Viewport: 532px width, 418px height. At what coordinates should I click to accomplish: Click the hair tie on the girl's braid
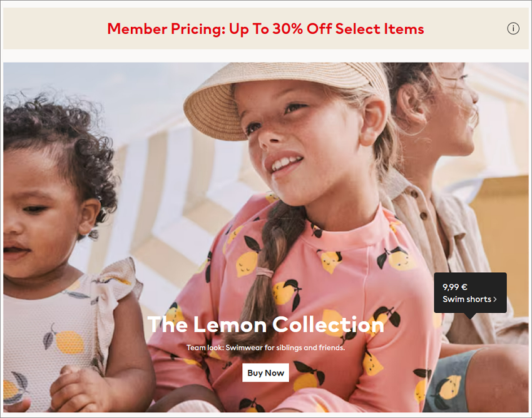[264, 272]
